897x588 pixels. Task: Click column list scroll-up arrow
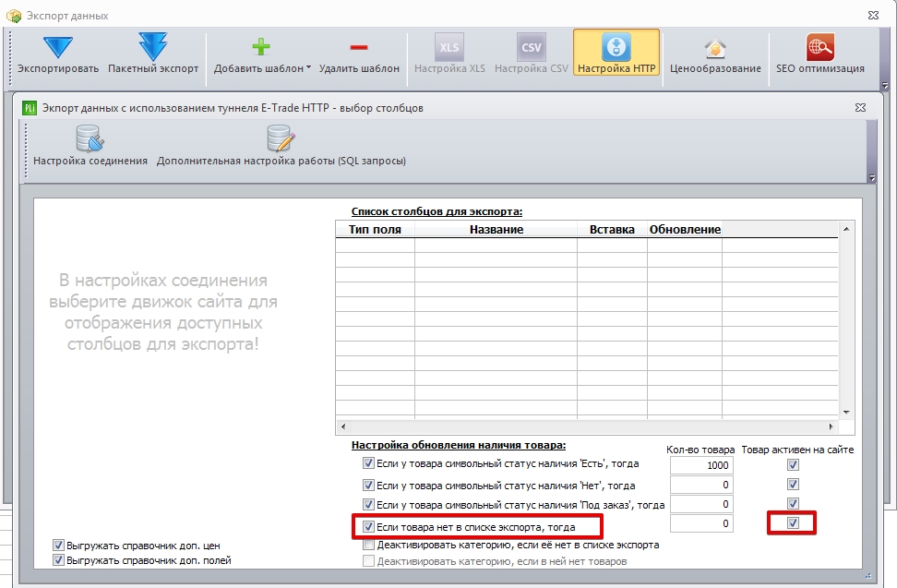pos(846,229)
